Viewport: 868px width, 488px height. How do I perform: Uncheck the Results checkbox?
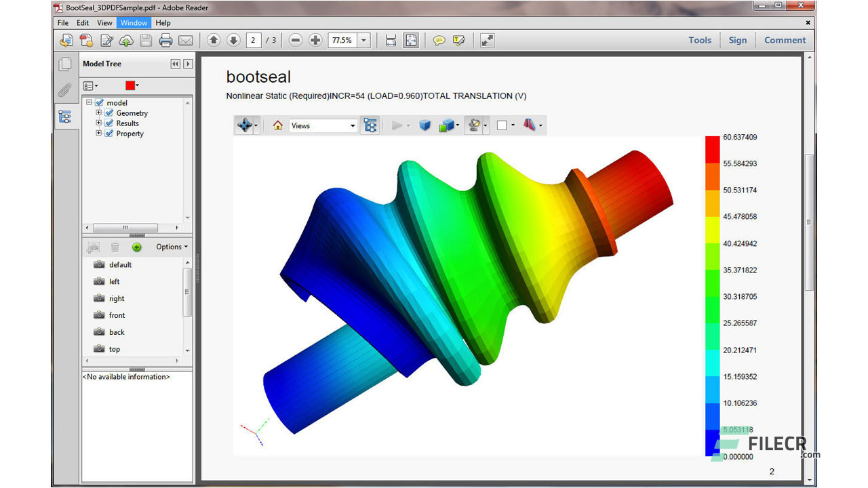tap(109, 123)
